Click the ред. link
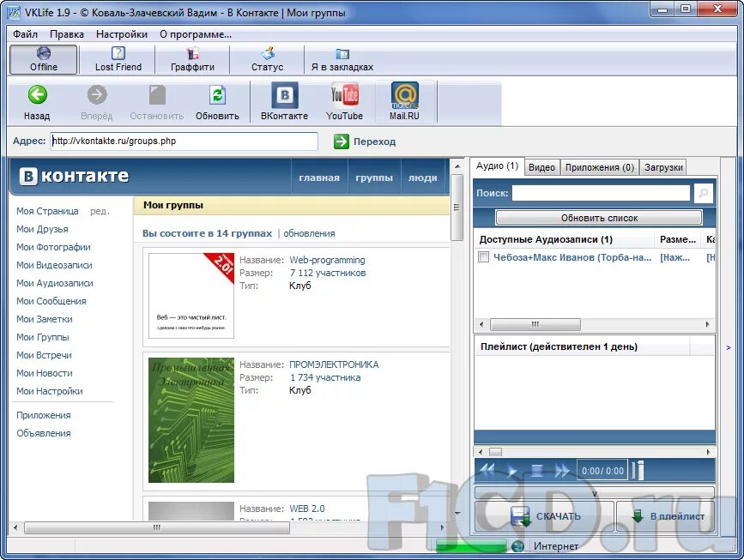Screen dimensions: 744x560 point(100,211)
